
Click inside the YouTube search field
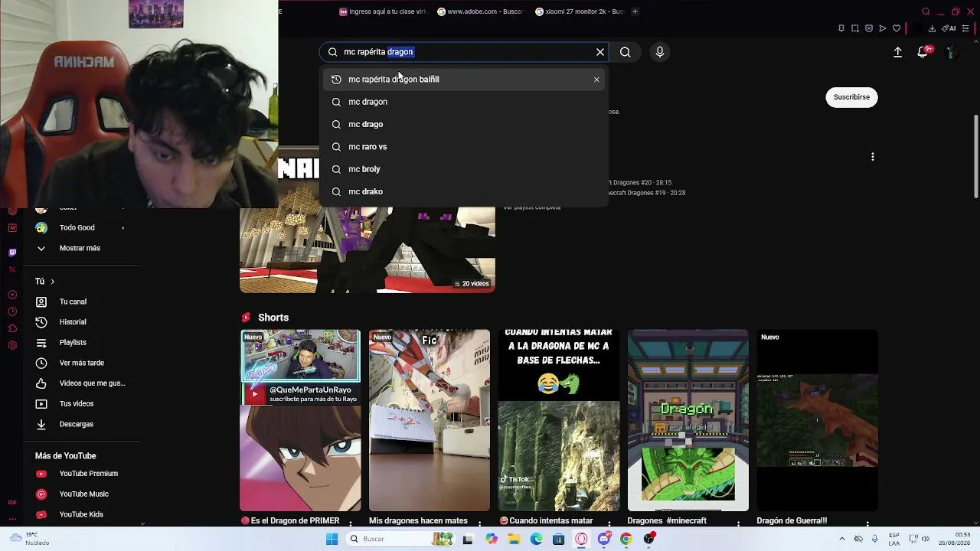point(464,52)
